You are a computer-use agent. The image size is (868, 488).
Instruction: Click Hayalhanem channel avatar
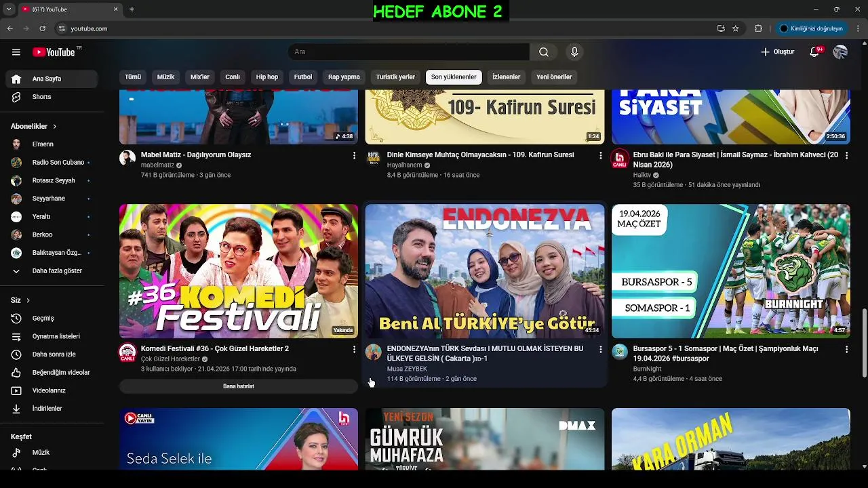pyautogui.click(x=374, y=158)
